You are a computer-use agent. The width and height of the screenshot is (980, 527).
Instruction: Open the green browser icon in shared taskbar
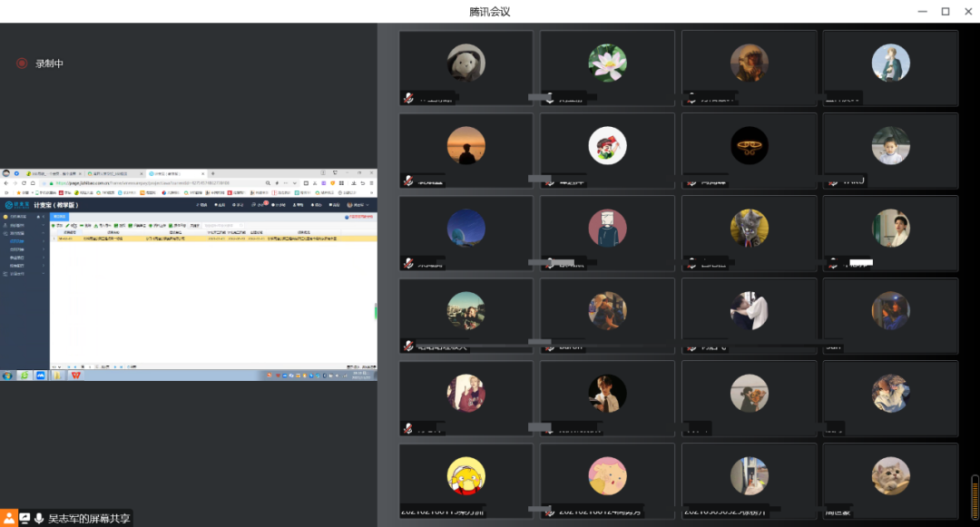[24, 376]
